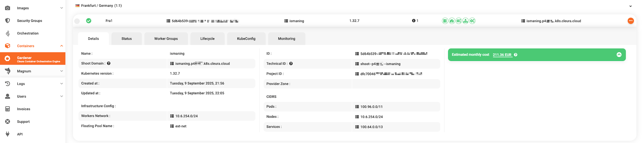This screenshot has width=644, height=143.
Task: Collapse the Frankfurt / Germany region section
Action: point(630,6)
